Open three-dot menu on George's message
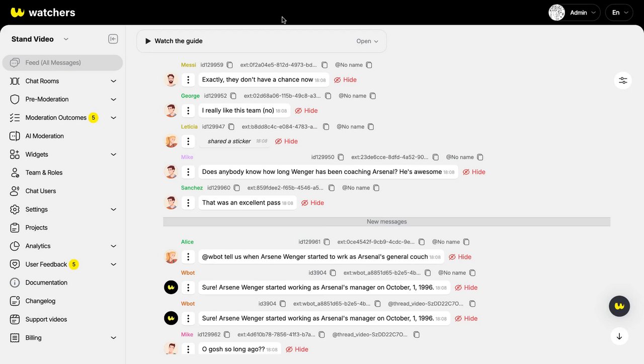Screen dimensions: 644x364 point(188,111)
